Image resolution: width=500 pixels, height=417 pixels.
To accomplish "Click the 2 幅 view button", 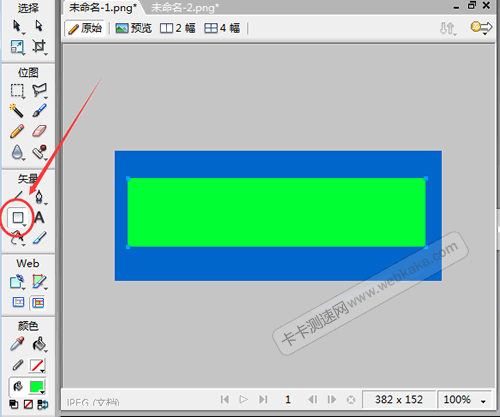I will point(177,28).
